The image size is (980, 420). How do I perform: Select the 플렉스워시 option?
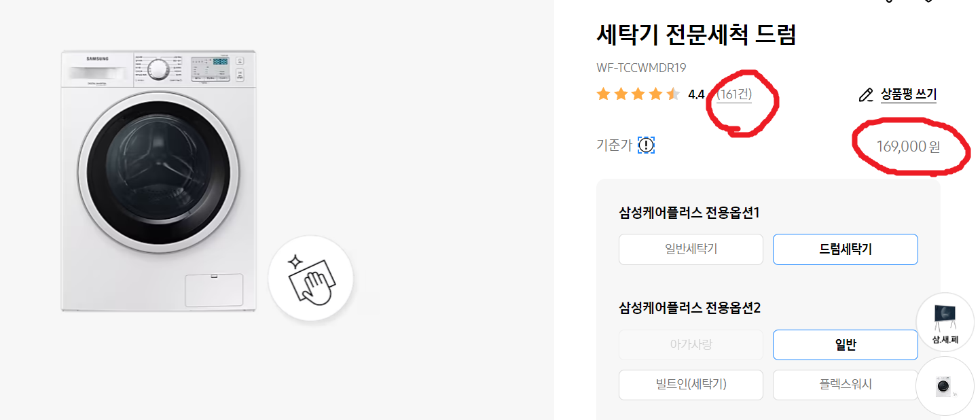[x=845, y=385]
